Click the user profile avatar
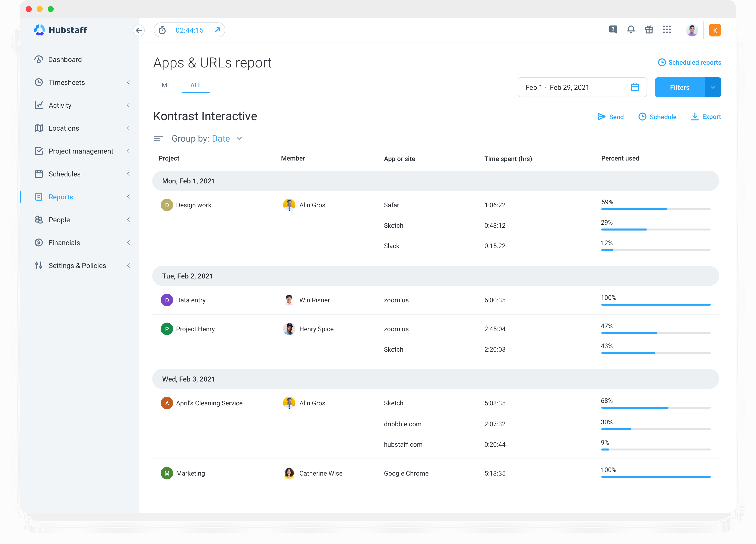The width and height of the screenshot is (756, 544). point(692,30)
